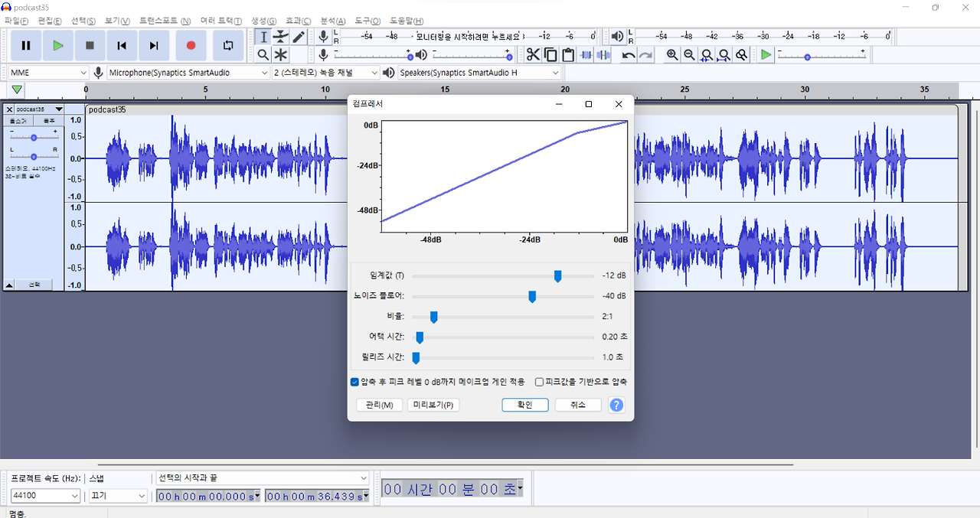Mute the podcast35 track
This screenshot has width=980, height=518.
(19, 121)
